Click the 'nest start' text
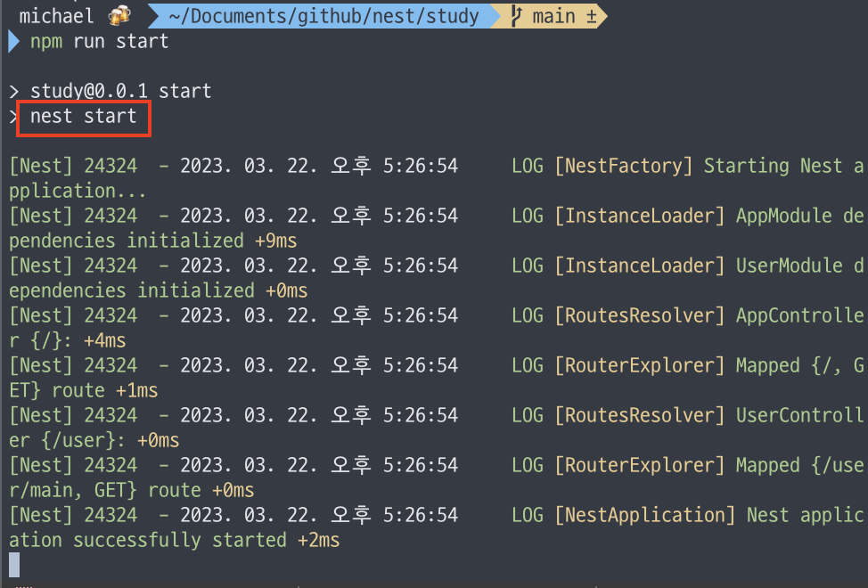The height and width of the screenshot is (588, 868). [x=83, y=116]
